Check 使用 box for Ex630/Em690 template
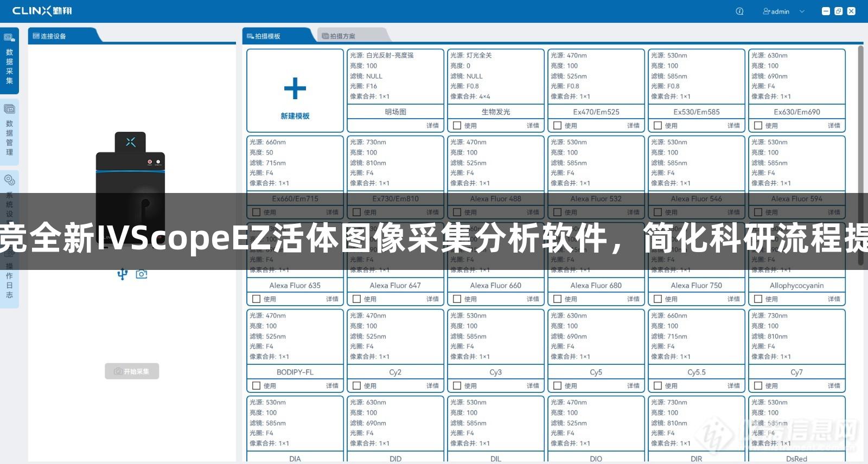The height and width of the screenshot is (464, 868). [x=758, y=126]
